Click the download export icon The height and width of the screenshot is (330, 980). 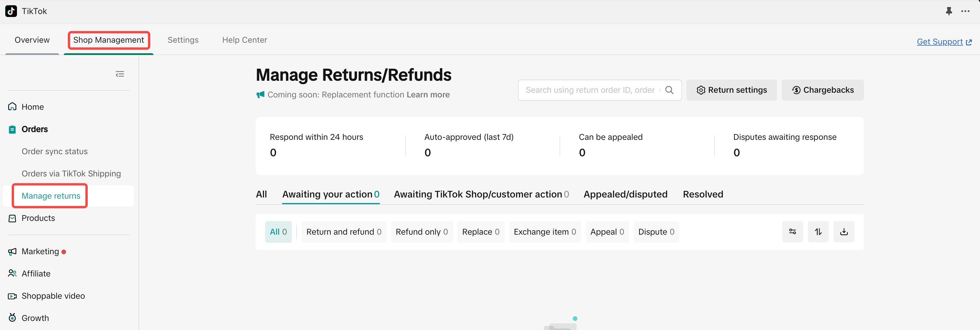click(x=844, y=232)
